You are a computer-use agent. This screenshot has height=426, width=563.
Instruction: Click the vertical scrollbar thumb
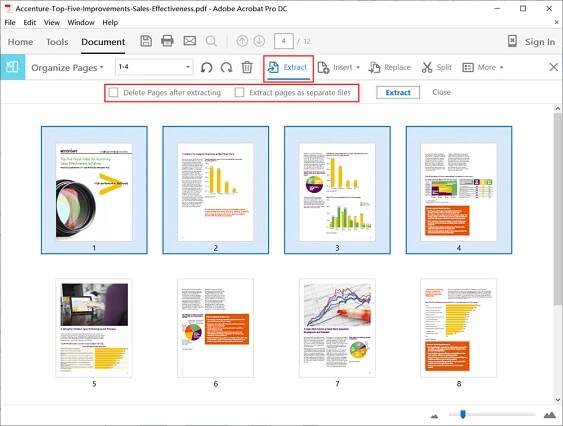pyautogui.click(x=558, y=208)
